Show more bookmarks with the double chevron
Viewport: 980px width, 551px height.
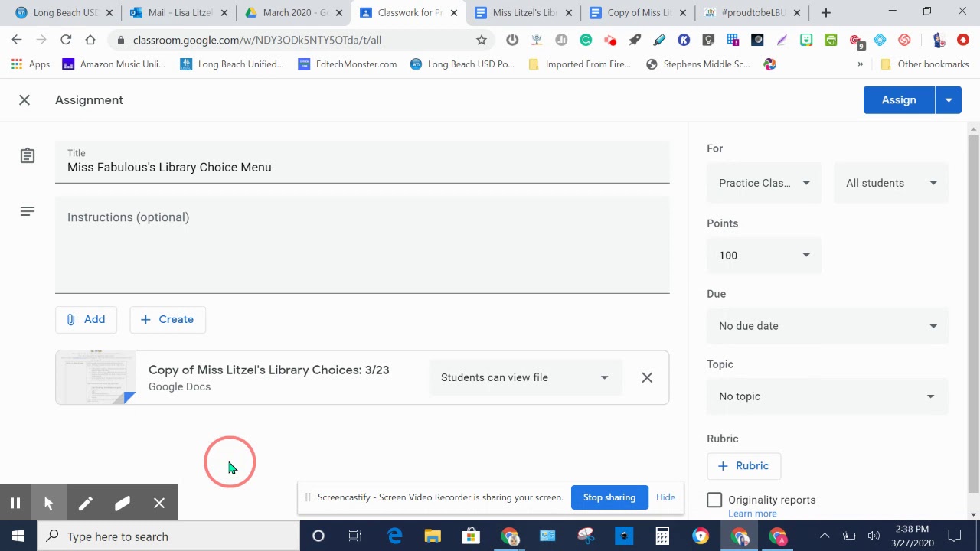[x=860, y=64]
